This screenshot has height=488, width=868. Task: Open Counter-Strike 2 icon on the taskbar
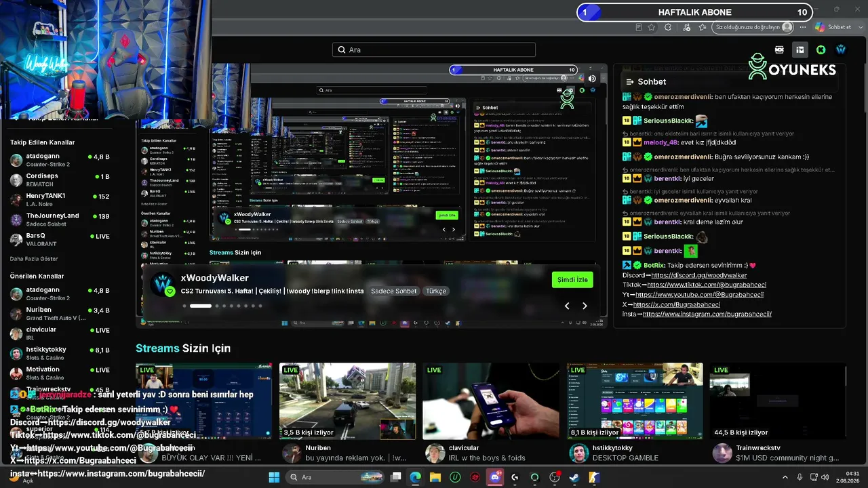[593, 477]
